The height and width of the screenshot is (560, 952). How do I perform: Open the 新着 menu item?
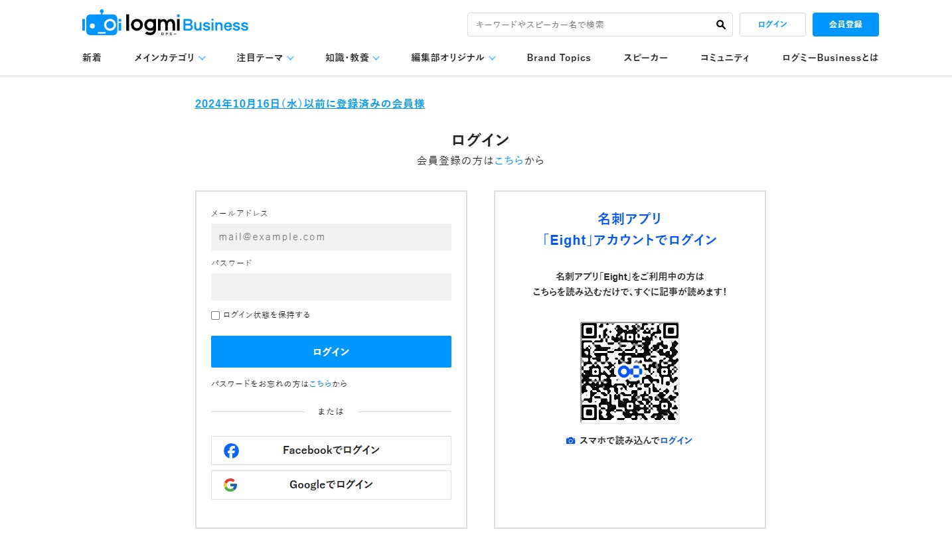point(92,58)
